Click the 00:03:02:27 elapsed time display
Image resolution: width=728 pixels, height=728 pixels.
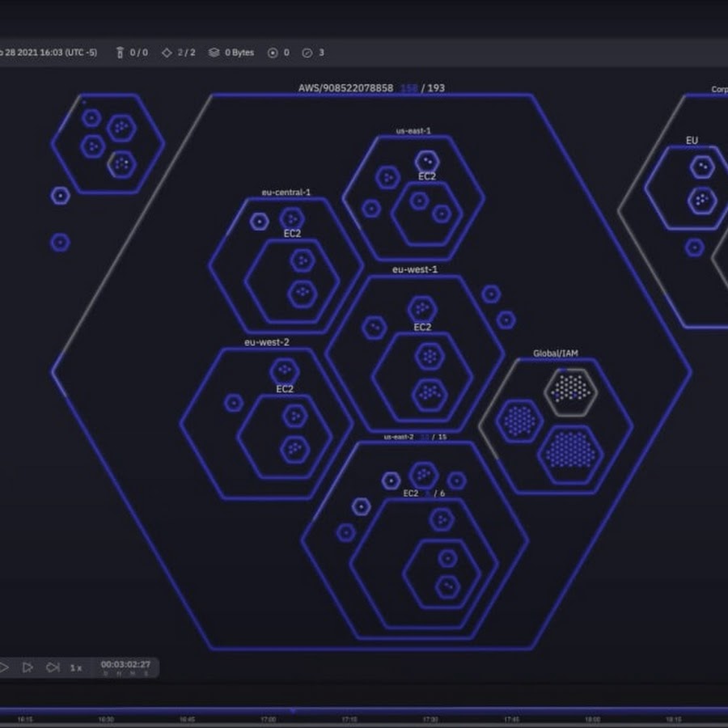click(x=125, y=665)
